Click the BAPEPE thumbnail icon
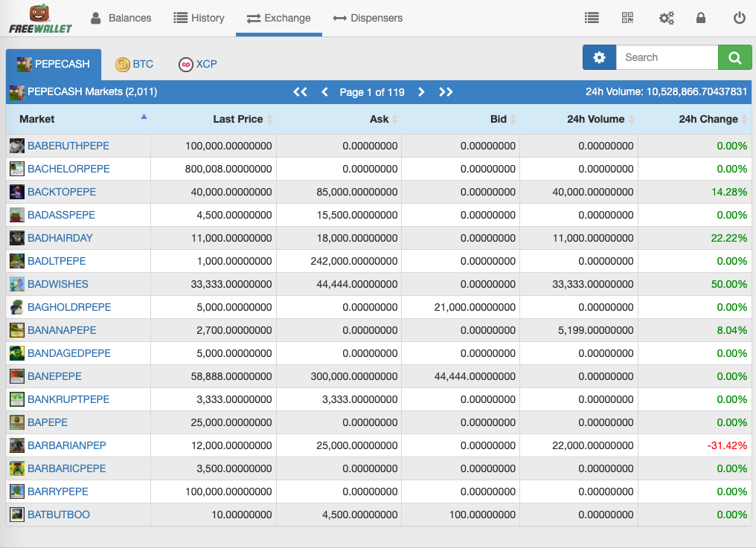Viewport: 756px width, 548px height. pyautogui.click(x=17, y=422)
